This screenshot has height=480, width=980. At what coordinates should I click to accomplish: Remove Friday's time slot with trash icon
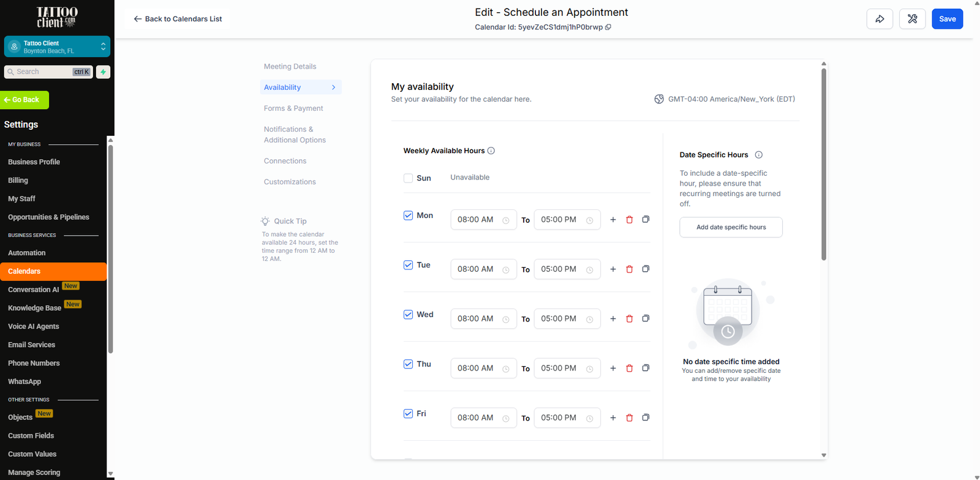(x=629, y=418)
